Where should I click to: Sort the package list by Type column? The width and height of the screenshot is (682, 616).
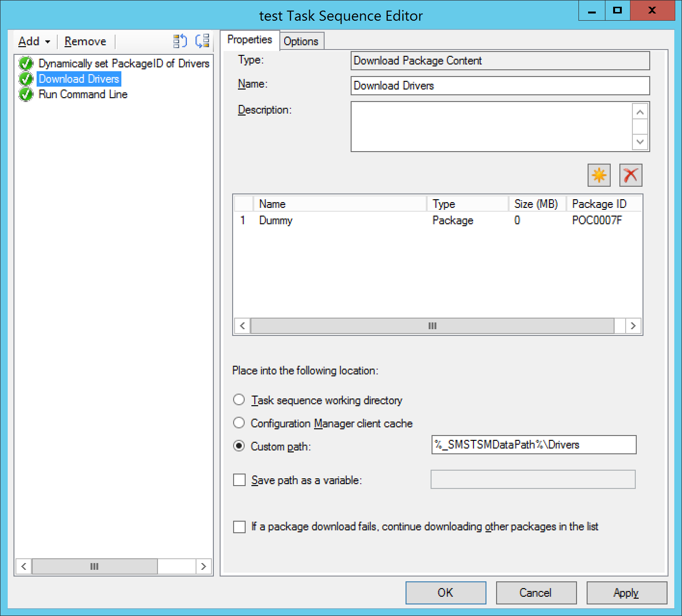[x=468, y=204]
